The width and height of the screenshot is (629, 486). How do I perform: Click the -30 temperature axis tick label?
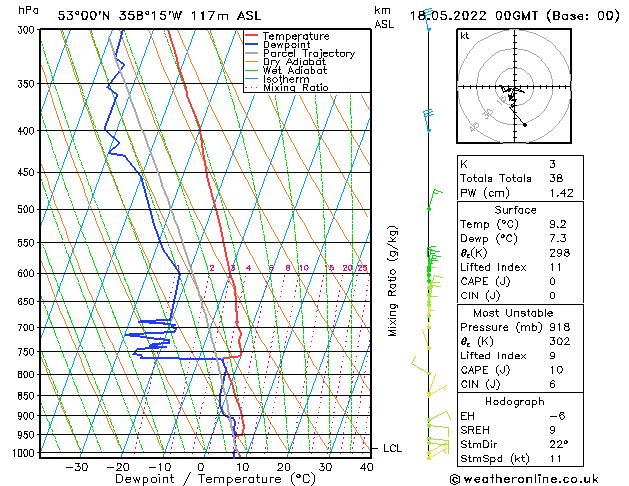coord(76,467)
